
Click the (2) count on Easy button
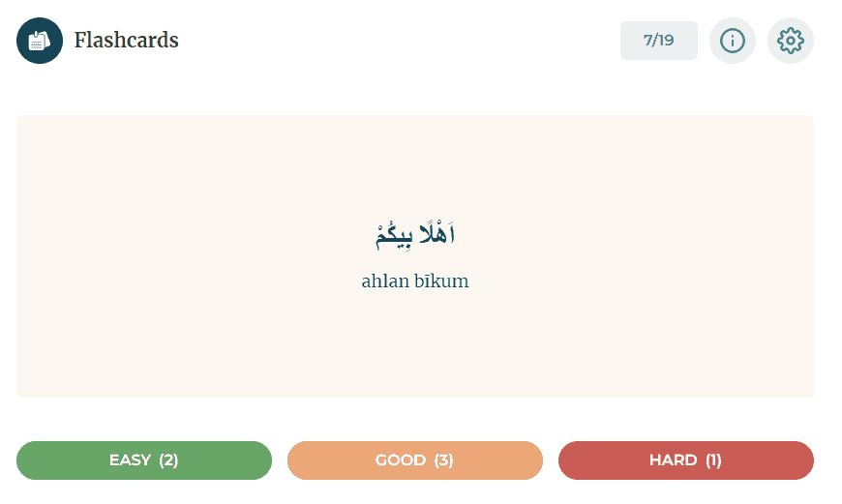click(x=168, y=460)
